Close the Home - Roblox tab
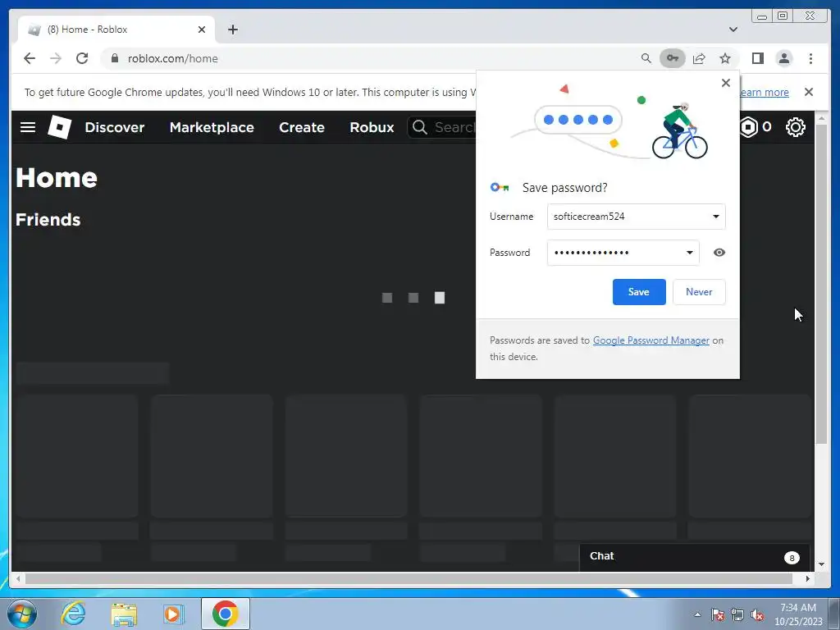 pos(202,30)
